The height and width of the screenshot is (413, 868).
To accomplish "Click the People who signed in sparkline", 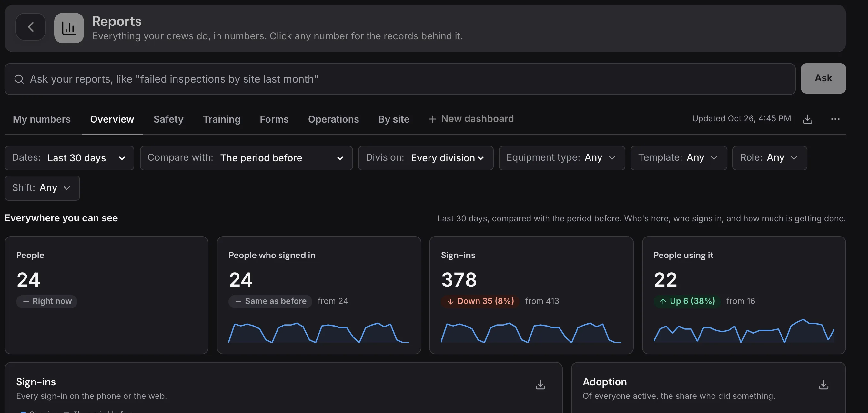I will [x=319, y=332].
